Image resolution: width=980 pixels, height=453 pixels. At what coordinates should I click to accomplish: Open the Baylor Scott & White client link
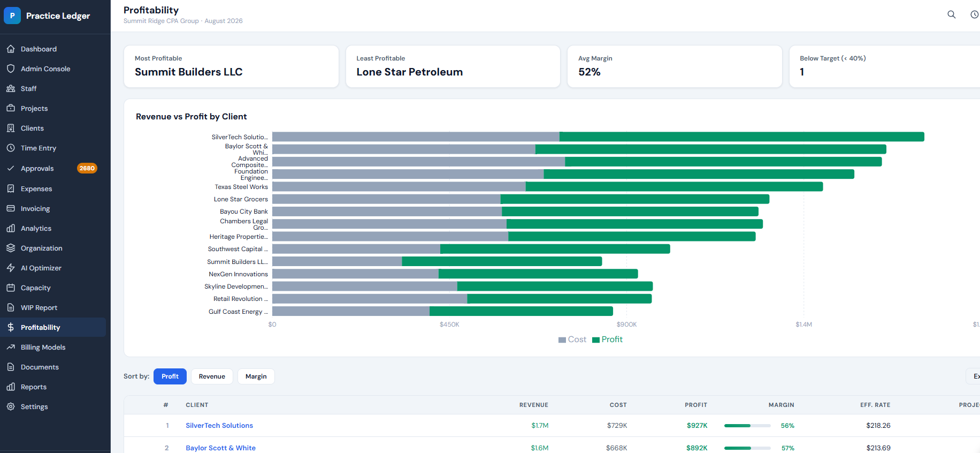(220, 448)
